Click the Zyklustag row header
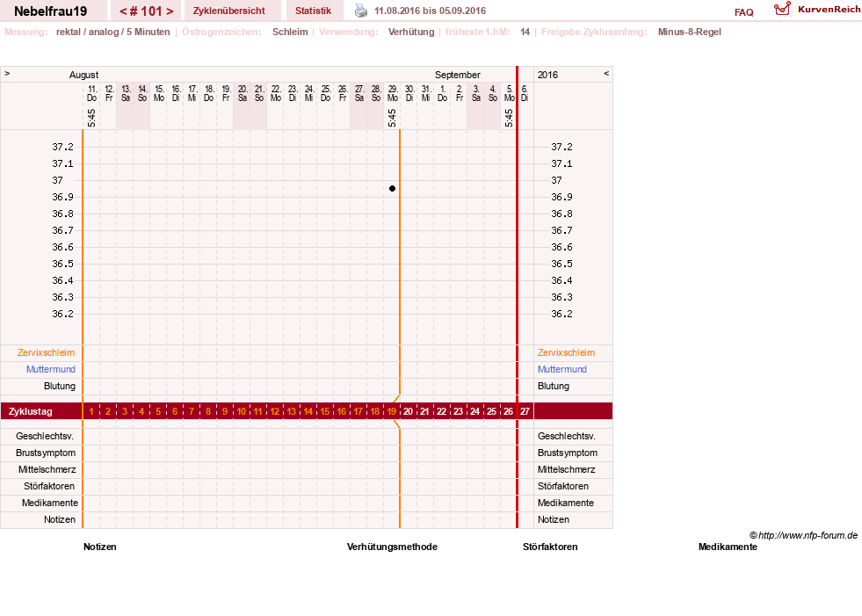The width and height of the screenshot is (862, 616). 30,411
